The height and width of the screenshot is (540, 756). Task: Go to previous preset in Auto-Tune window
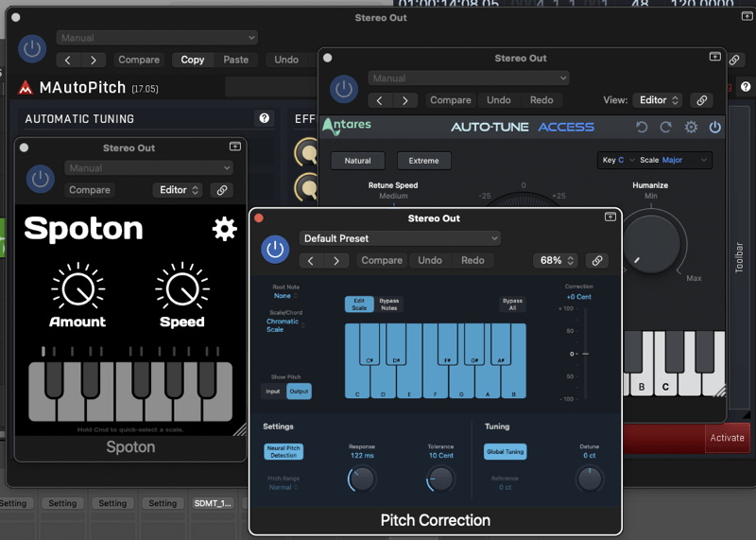380,100
